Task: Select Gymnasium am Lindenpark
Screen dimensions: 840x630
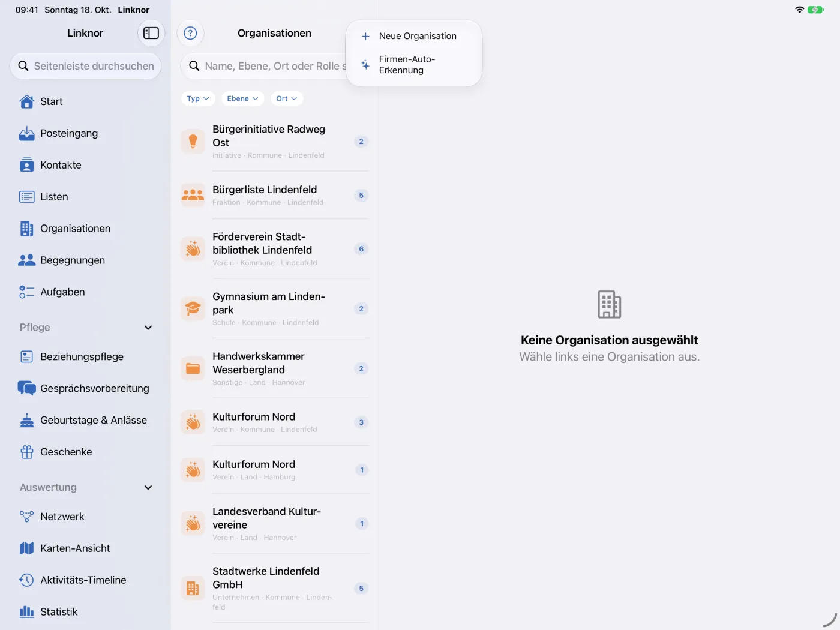Action: (x=275, y=309)
